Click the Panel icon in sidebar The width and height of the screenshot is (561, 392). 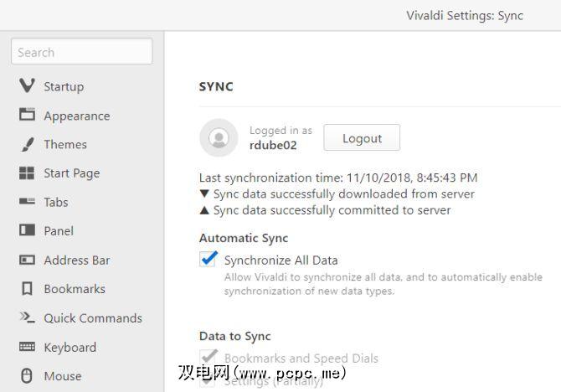click(x=27, y=230)
